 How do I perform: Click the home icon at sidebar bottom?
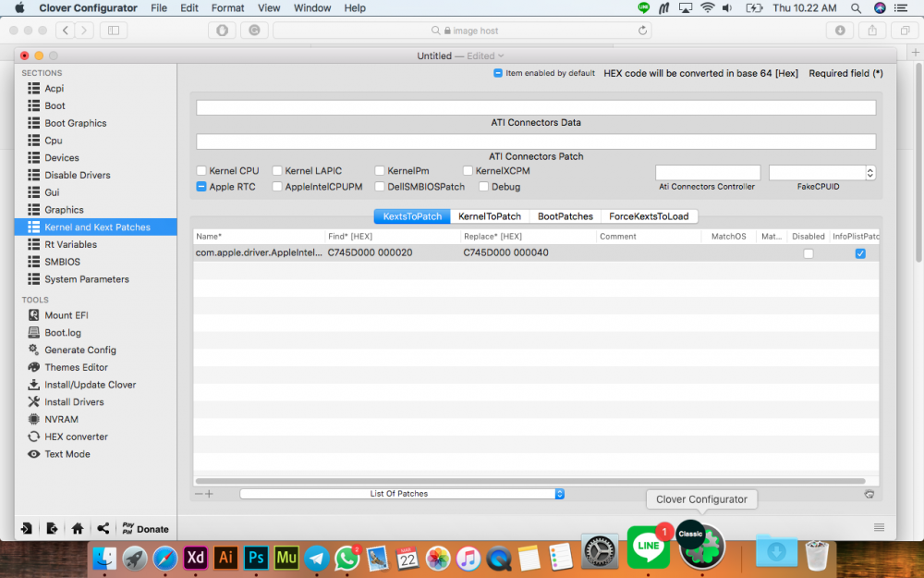78,528
